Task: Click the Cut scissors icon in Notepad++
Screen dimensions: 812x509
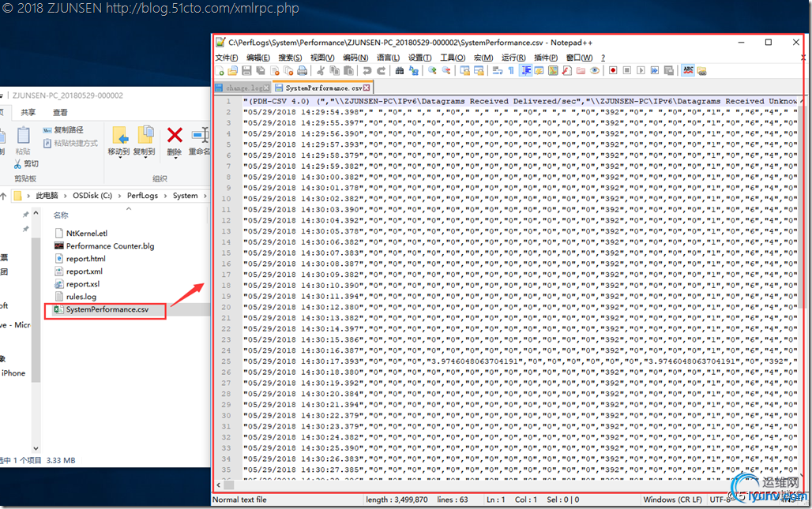Action: click(321, 71)
